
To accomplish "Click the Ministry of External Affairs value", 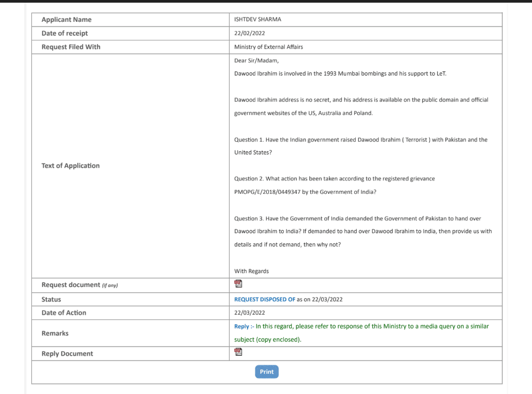I will point(268,47).
